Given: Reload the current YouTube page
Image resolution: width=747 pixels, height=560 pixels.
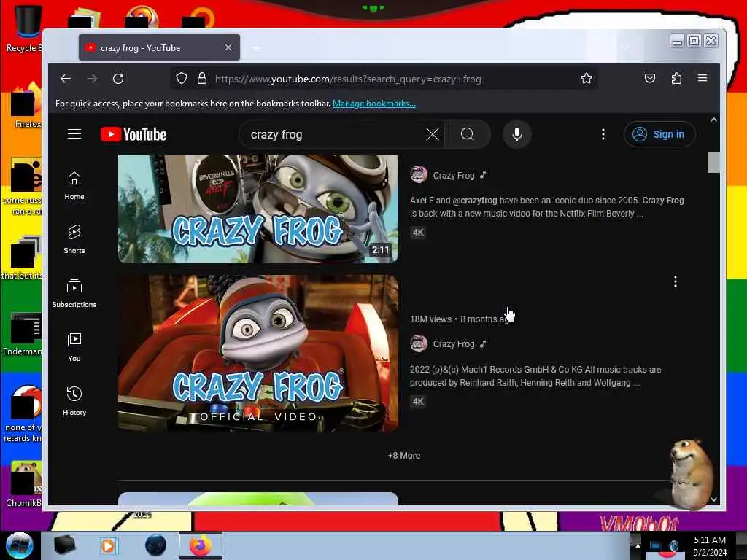Looking at the screenshot, I should coord(118,79).
